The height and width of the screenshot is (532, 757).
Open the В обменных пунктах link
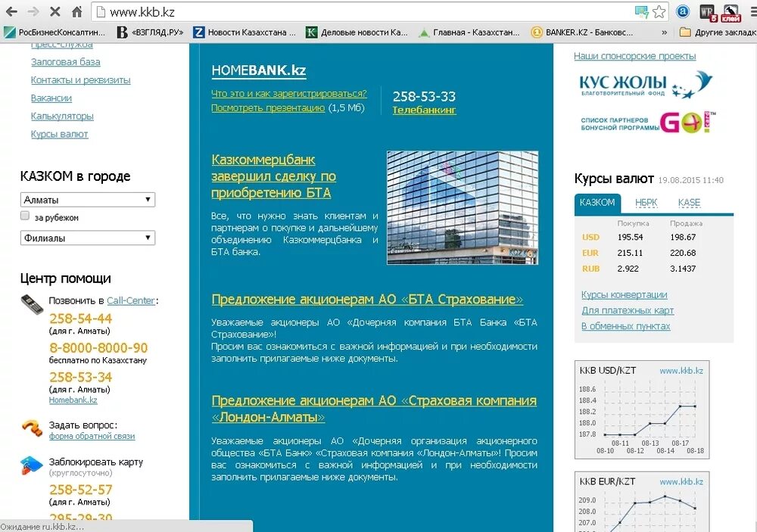[x=626, y=326]
